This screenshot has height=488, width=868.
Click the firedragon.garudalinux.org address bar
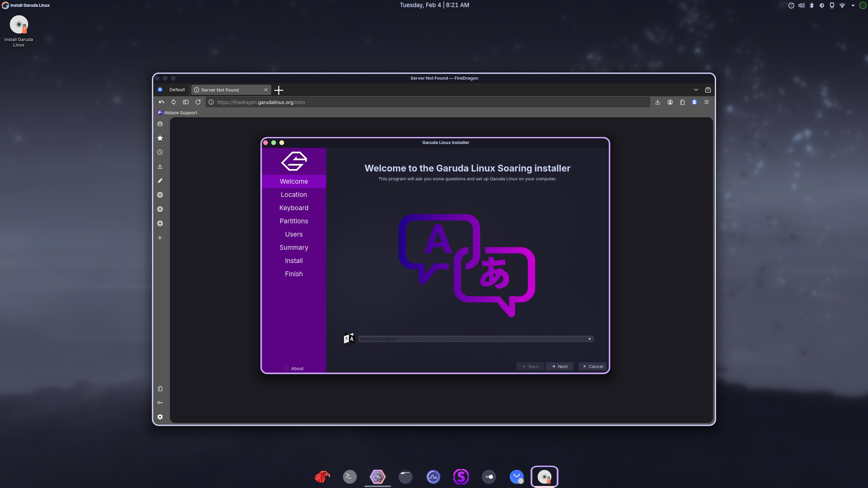(x=428, y=102)
